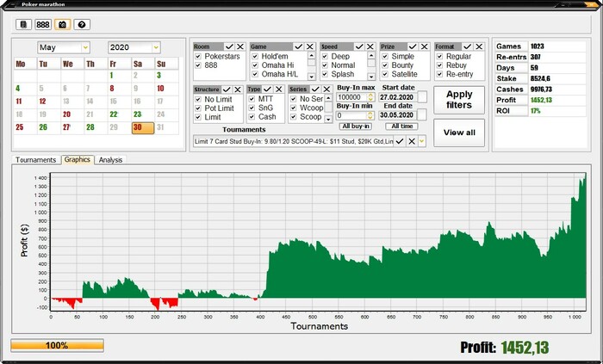The image size is (603, 364).
Task: Toggle the Pokerstars room checkbox
Action: (x=198, y=57)
